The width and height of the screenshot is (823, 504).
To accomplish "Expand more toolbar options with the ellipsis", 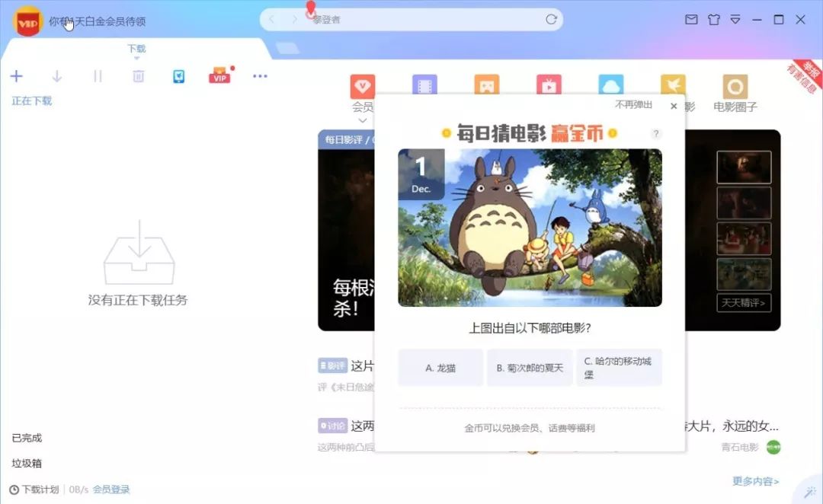I will coord(260,76).
